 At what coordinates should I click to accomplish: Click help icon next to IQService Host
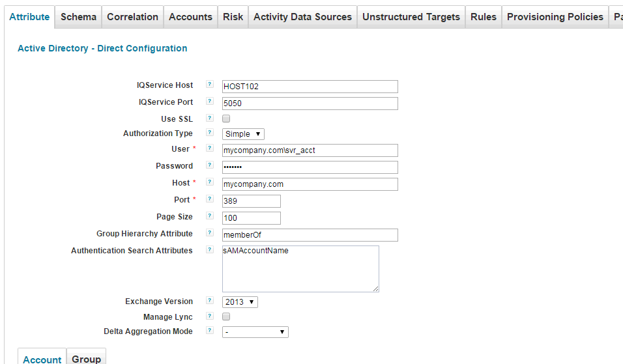(209, 85)
